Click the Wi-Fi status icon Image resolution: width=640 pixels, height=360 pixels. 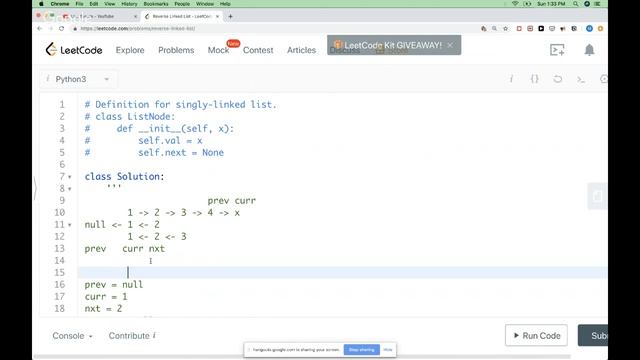tap(515, 4)
